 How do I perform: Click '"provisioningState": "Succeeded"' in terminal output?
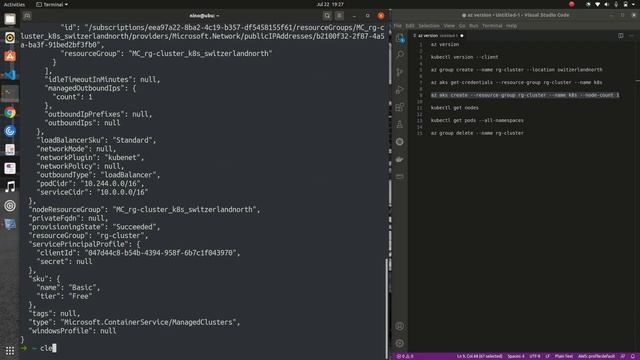tap(94, 227)
